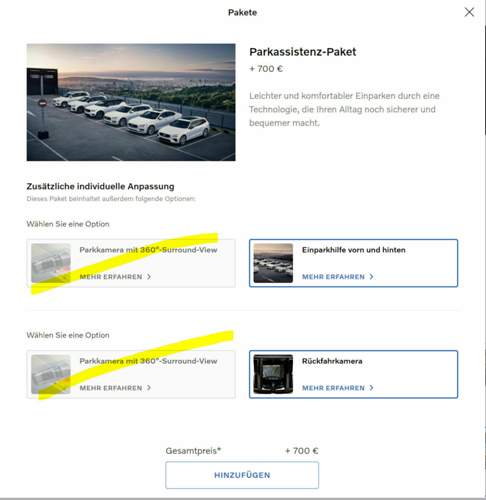
Task: Select Einparkhilfe vorn und hinten option
Action: click(353, 263)
